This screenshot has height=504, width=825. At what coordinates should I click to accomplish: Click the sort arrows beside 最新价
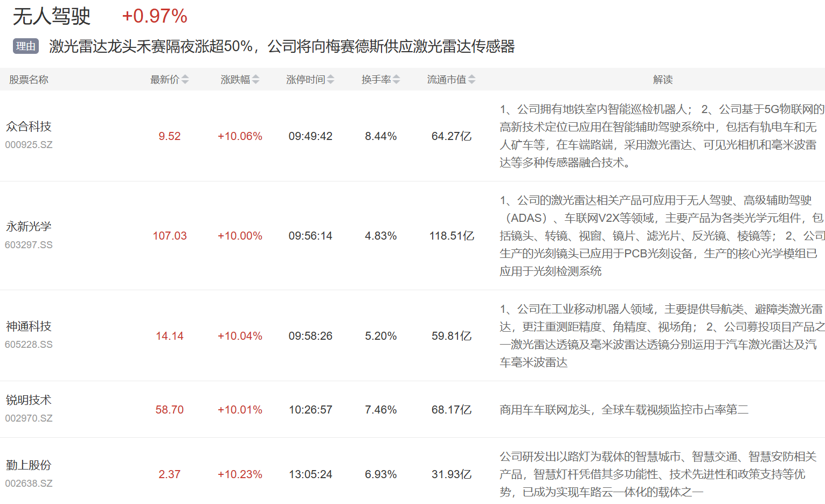185,80
